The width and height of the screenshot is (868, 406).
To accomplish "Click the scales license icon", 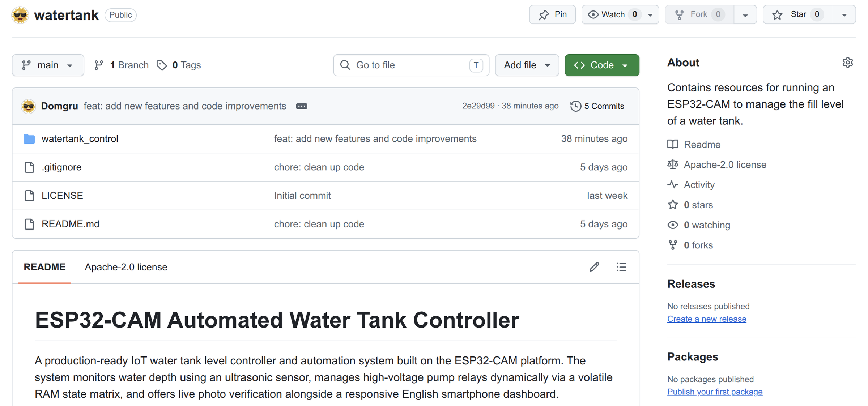I will [673, 164].
